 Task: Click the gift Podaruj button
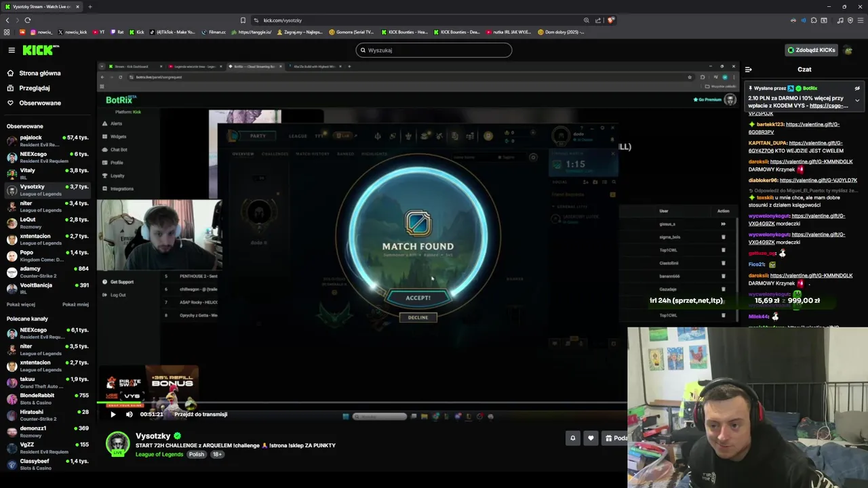(615, 438)
